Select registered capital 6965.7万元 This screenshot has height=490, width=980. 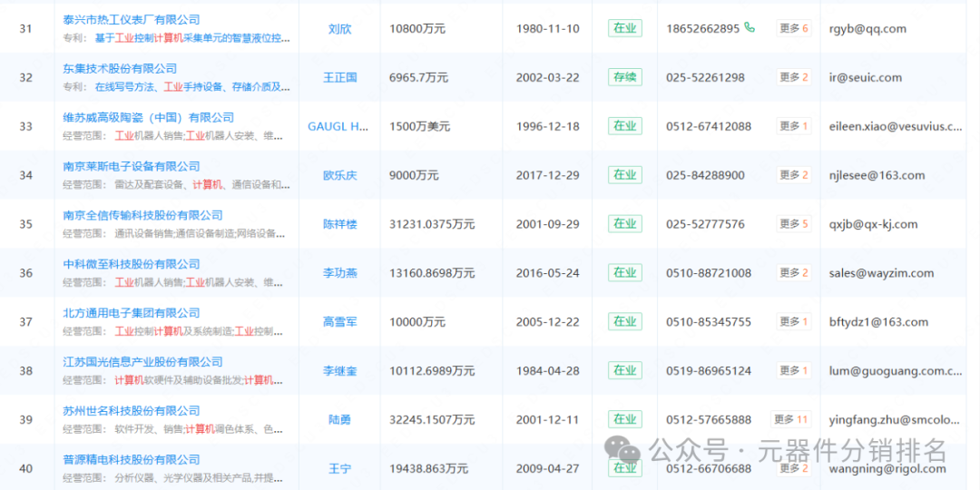point(418,77)
